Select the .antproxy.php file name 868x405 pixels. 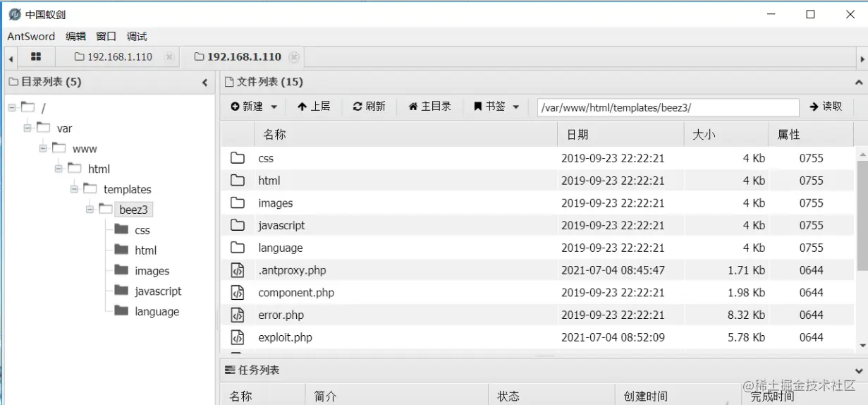292,270
